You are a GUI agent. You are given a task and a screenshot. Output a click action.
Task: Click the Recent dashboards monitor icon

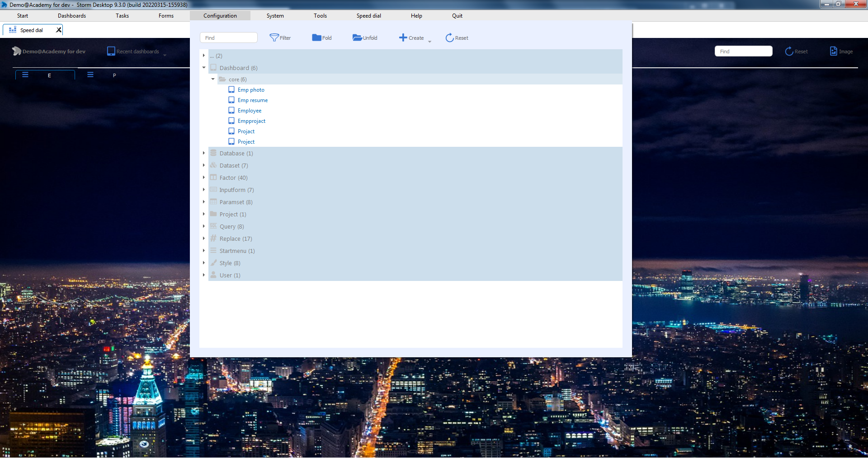pos(111,51)
